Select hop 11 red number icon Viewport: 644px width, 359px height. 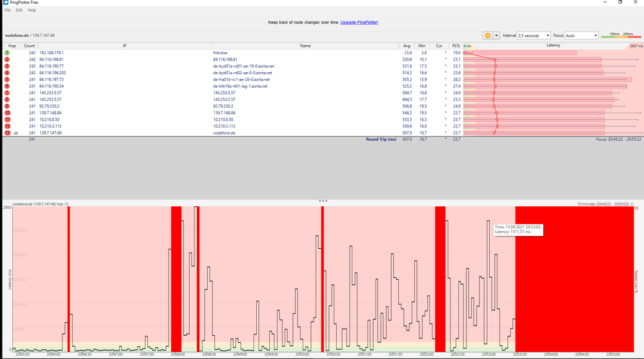[7, 119]
